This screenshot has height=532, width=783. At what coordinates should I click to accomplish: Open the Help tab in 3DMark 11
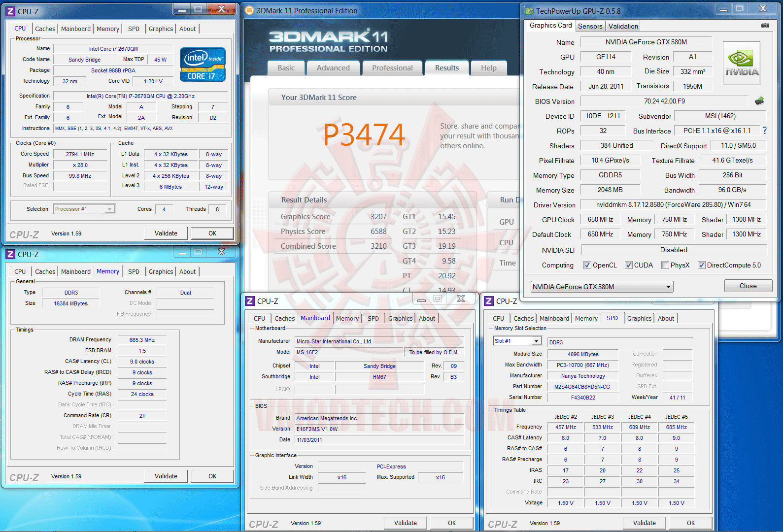click(489, 68)
